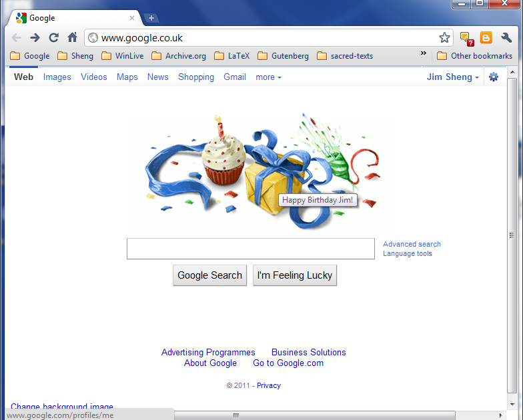This screenshot has width=523, height=420.
Task: Open the chat extension with red badge
Action: [466, 39]
